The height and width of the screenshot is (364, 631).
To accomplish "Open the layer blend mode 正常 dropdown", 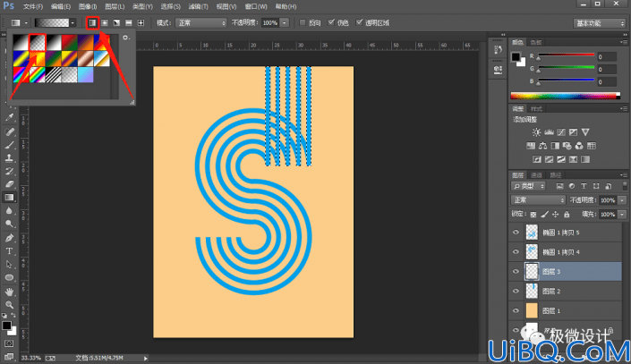I will [x=539, y=200].
